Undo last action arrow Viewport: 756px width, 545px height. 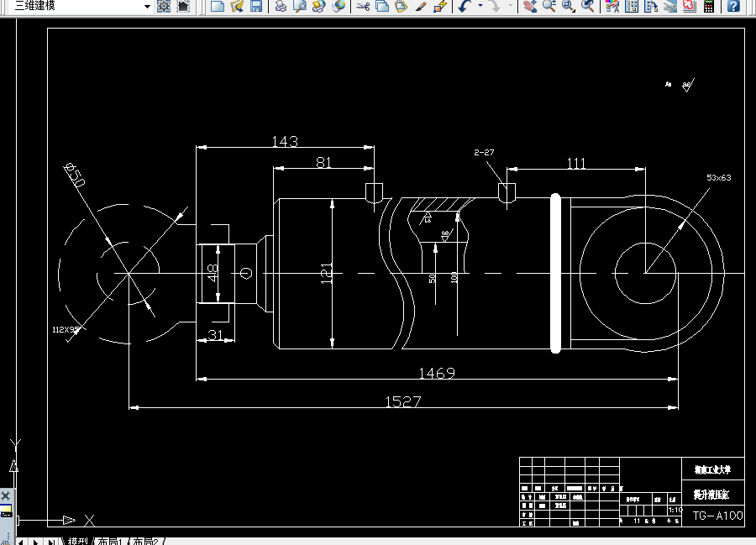click(x=465, y=6)
